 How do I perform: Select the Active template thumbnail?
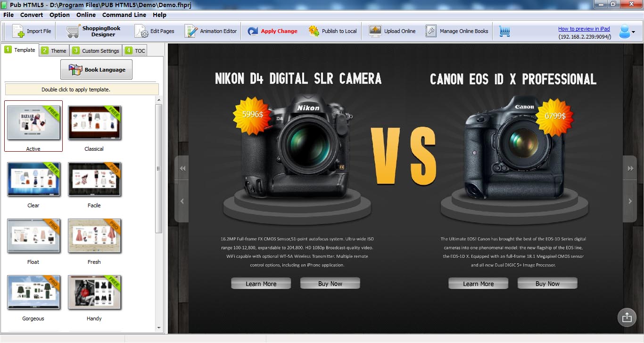pyautogui.click(x=33, y=122)
